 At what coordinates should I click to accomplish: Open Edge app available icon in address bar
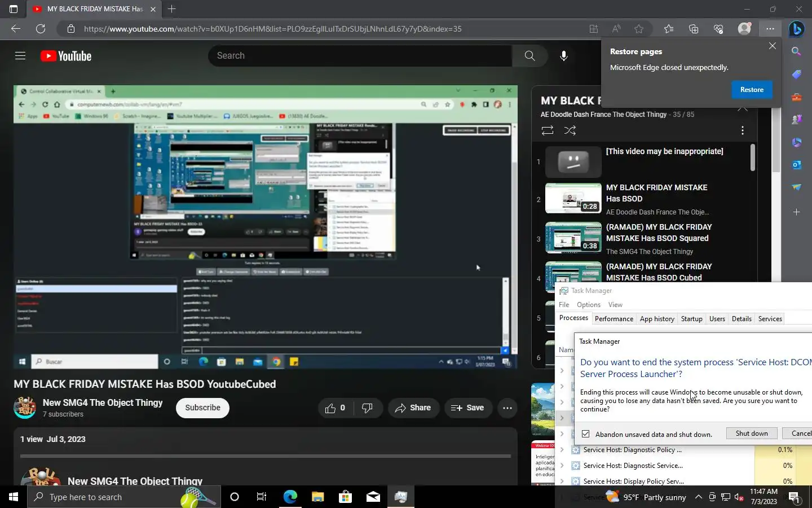pyautogui.click(x=593, y=29)
